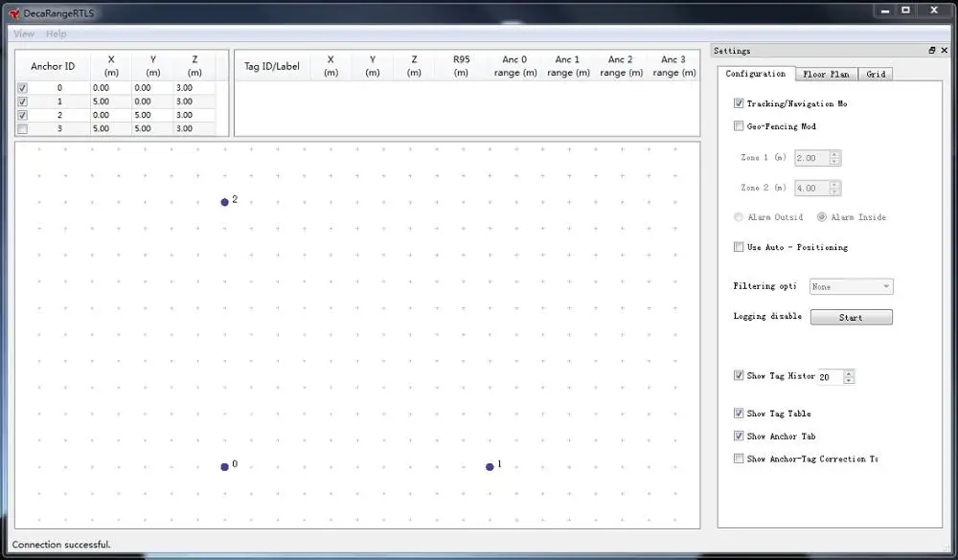Enable the Anchor 3 checkbox
Screen dimensions: 958x560
tap(23, 129)
